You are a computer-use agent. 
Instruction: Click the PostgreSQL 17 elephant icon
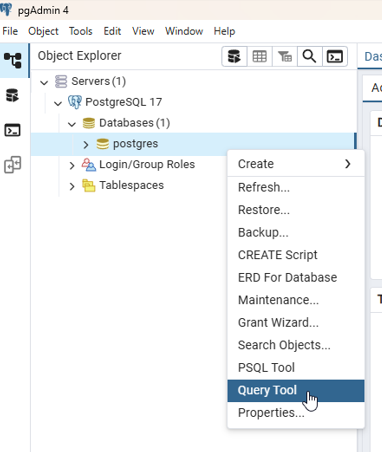[x=75, y=102]
